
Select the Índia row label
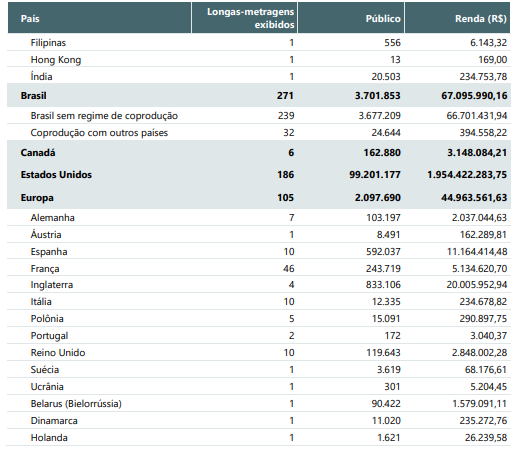(41, 76)
